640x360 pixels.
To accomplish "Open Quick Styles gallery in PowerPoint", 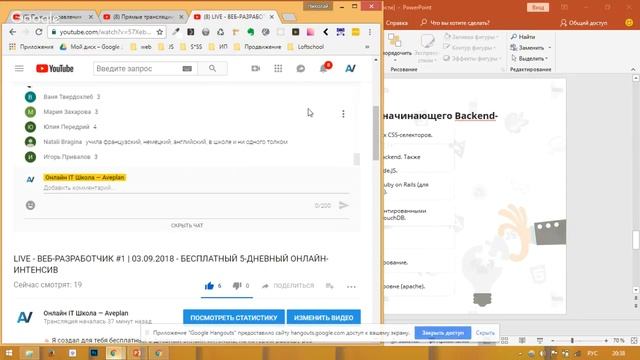I will [426, 47].
